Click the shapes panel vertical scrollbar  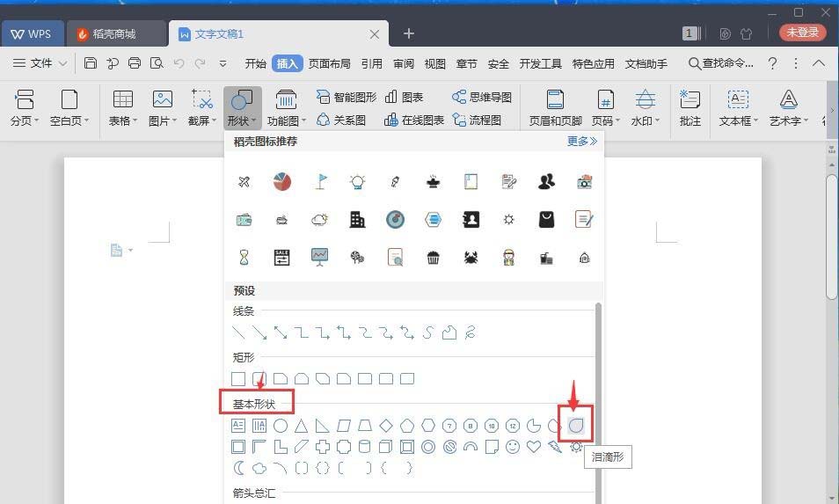(x=598, y=402)
